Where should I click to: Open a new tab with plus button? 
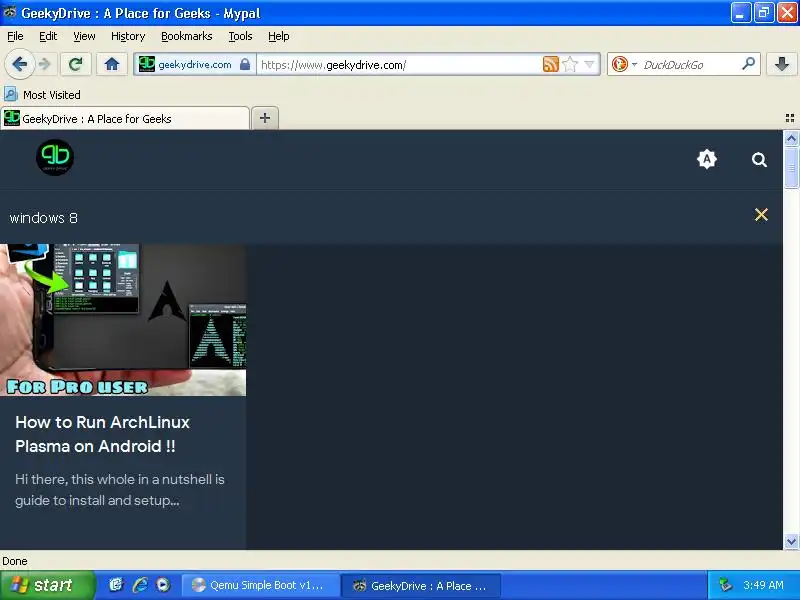click(265, 118)
